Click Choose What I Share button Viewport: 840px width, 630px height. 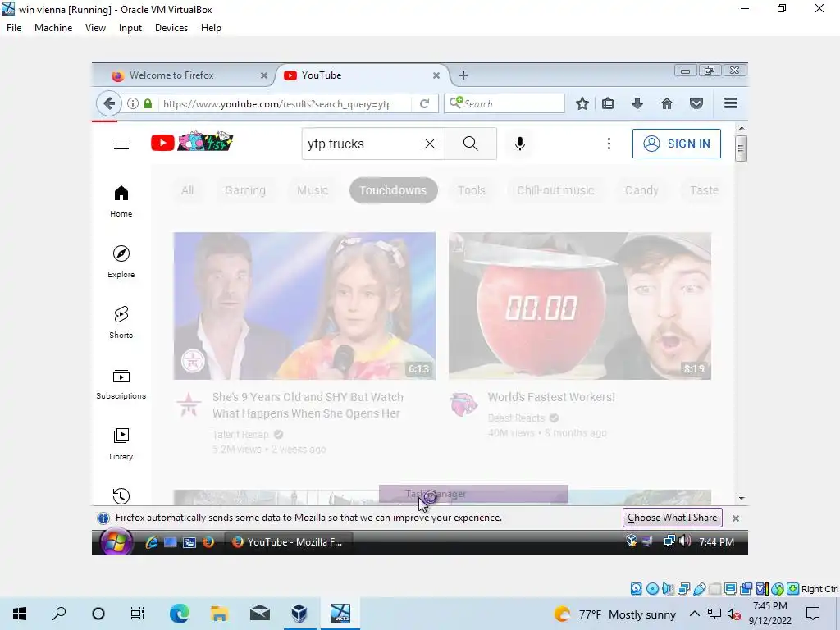coord(673,518)
